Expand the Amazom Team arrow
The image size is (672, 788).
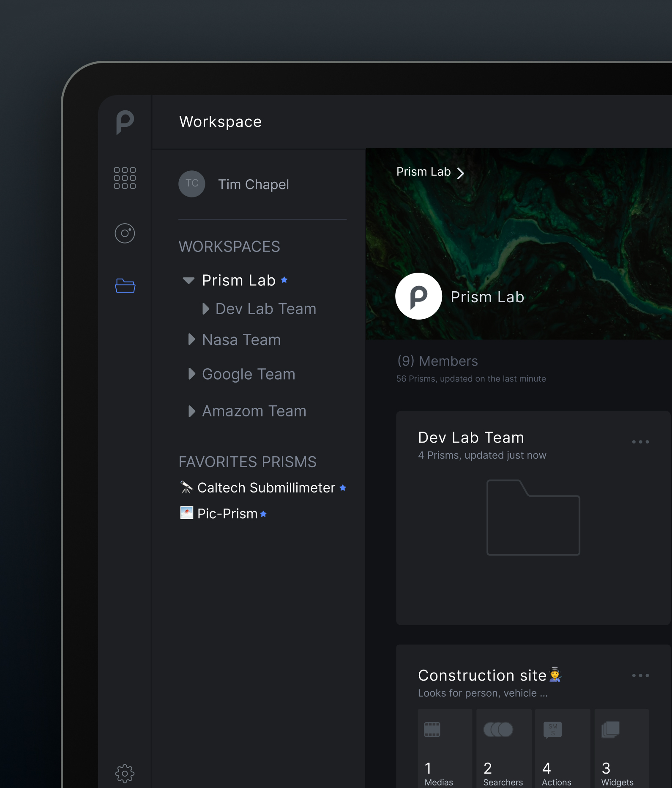[191, 411]
